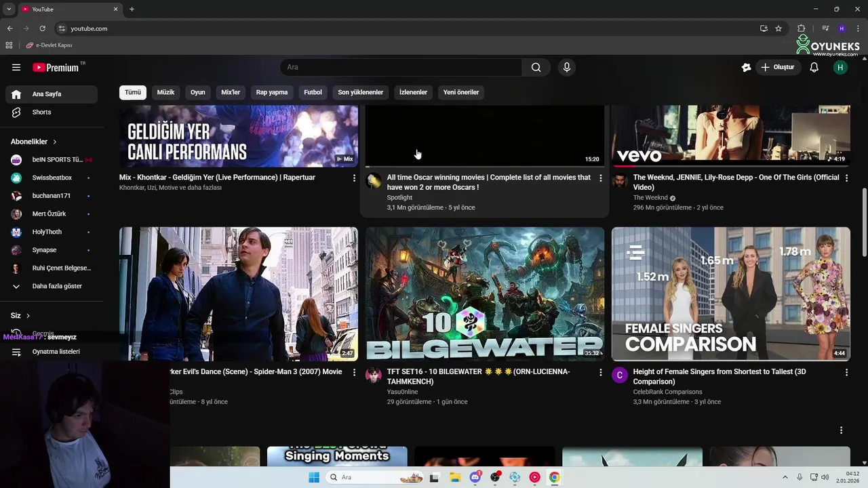Open HolyThoth subscription channel
The height and width of the screenshot is (488, 868).
tap(52, 232)
